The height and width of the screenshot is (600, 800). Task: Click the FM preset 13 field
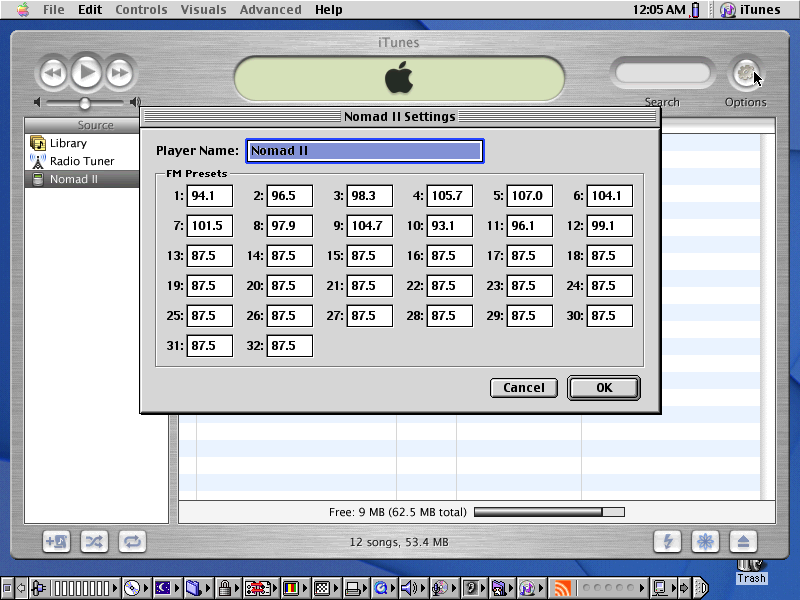(x=210, y=256)
